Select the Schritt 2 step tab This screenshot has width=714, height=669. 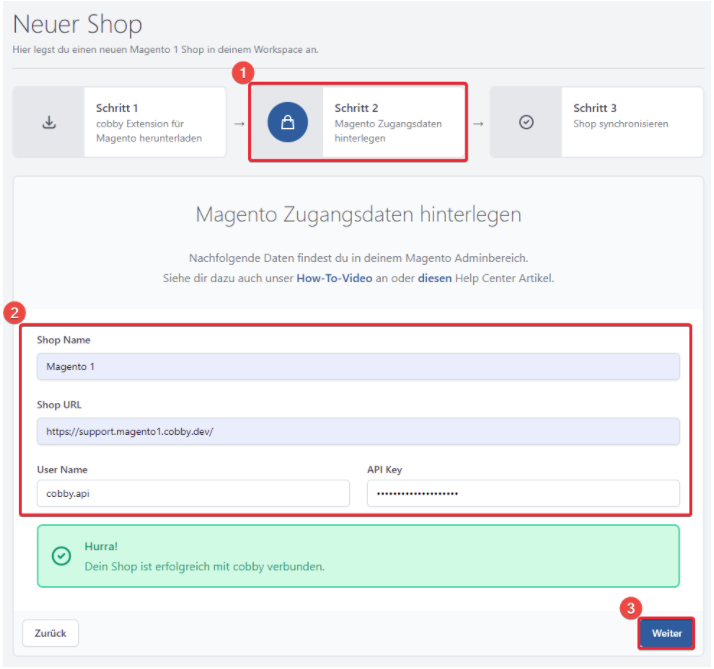[358, 122]
